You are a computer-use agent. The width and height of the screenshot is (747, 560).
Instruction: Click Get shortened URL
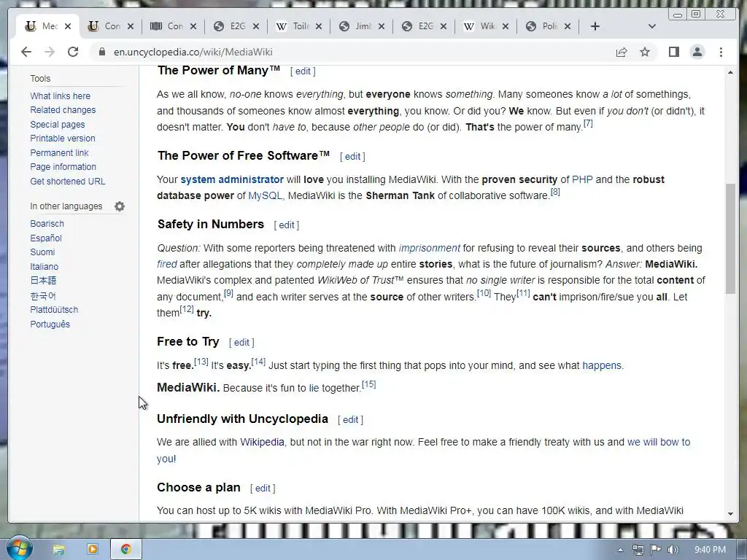[x=68, y=182]
